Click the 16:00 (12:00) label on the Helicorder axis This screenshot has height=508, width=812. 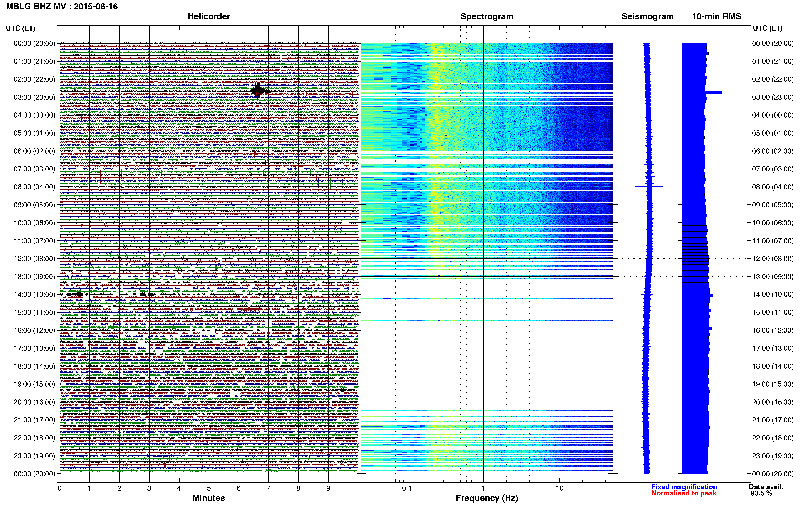click(34, 331)
